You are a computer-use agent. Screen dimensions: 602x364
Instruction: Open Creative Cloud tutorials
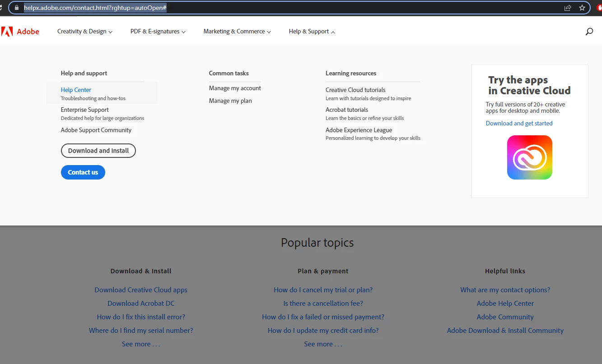tap(355, 90)
